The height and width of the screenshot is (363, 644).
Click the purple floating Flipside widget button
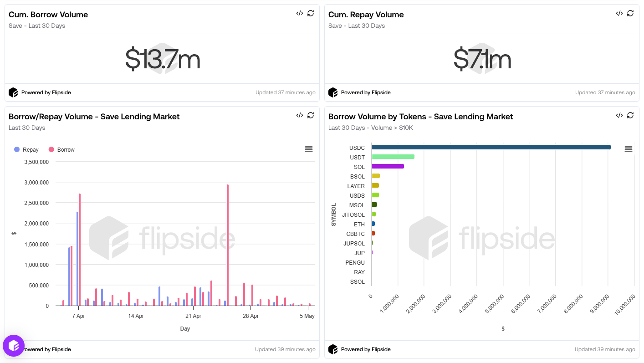click(x=14, y=346)
